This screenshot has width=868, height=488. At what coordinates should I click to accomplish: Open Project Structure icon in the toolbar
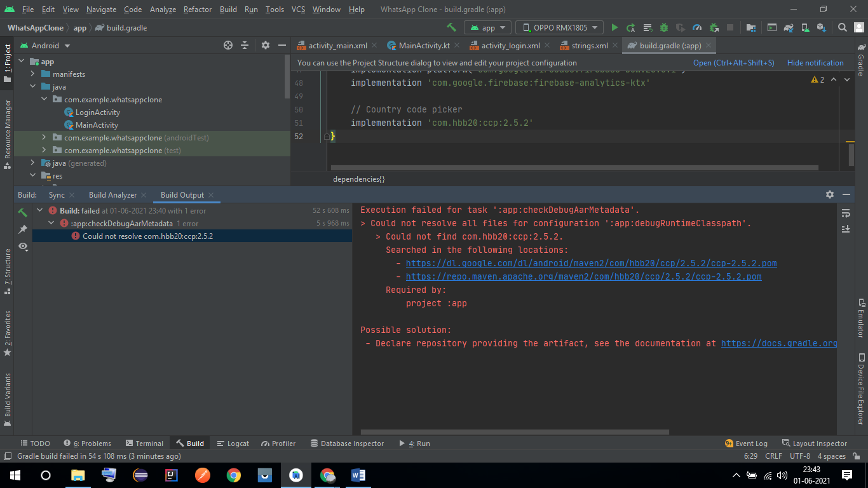(x=751, y=27)
